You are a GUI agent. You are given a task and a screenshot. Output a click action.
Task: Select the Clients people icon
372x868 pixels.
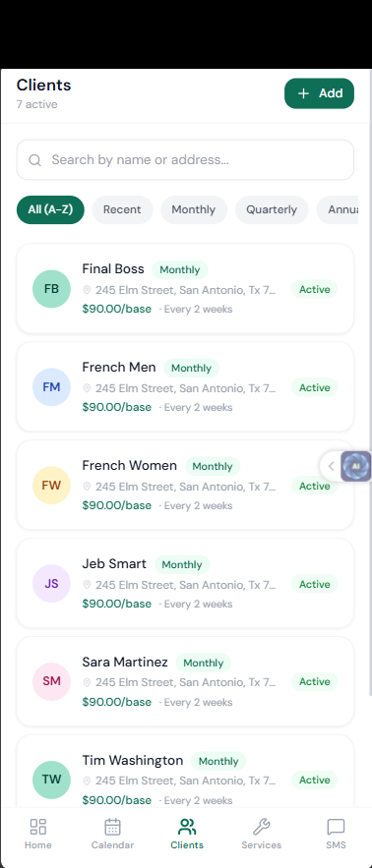pos(187,827)
